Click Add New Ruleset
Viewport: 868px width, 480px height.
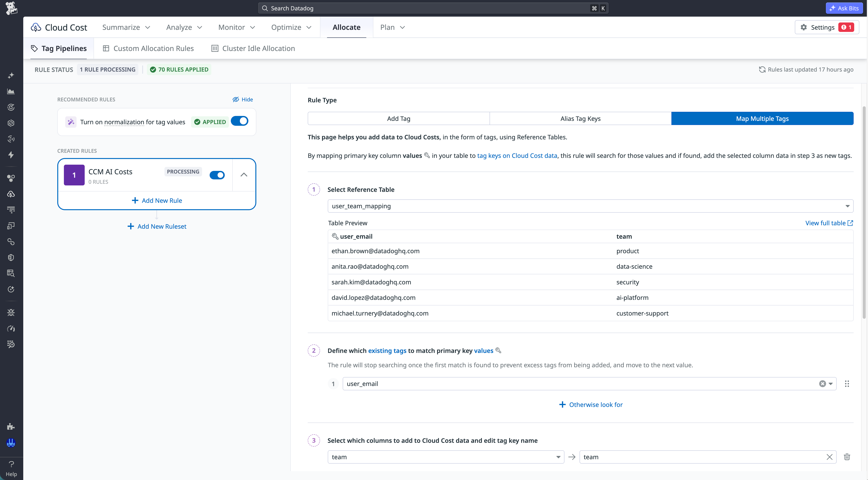pyautogui.click(x=157, y=227)
